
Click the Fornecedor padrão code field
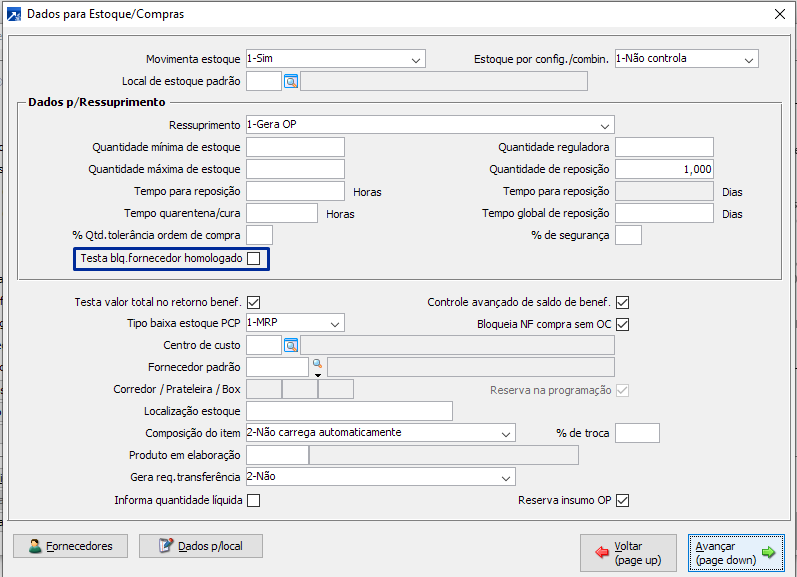(278, 367)
